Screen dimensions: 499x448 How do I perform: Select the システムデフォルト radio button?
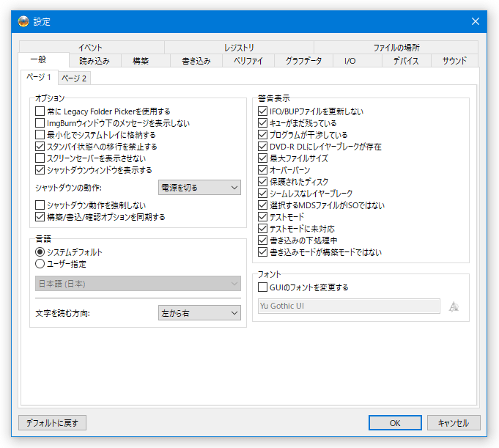click(40, 252)
